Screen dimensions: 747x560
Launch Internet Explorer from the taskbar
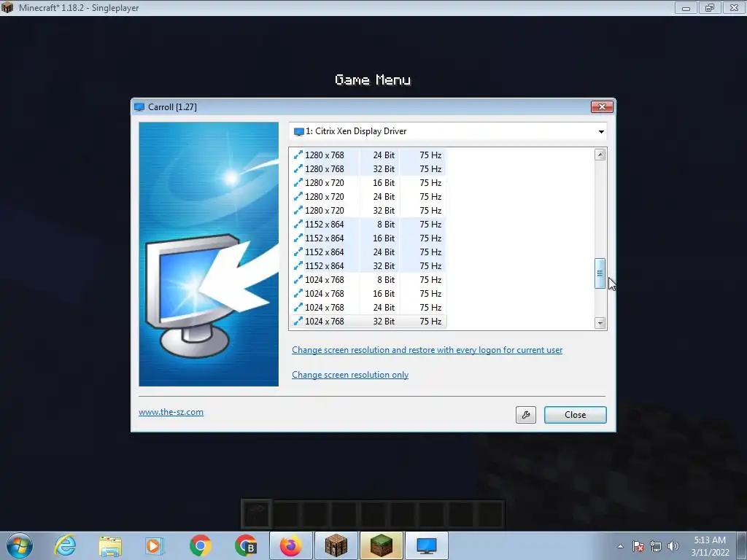(x=65, y=545)
